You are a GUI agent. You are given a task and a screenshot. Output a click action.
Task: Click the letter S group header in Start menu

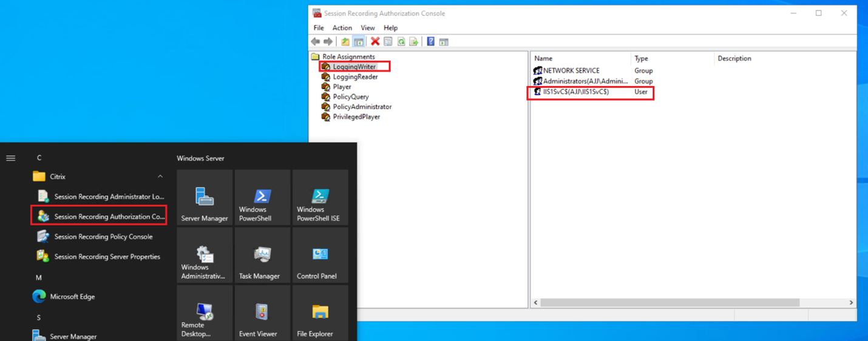[39, 317]
